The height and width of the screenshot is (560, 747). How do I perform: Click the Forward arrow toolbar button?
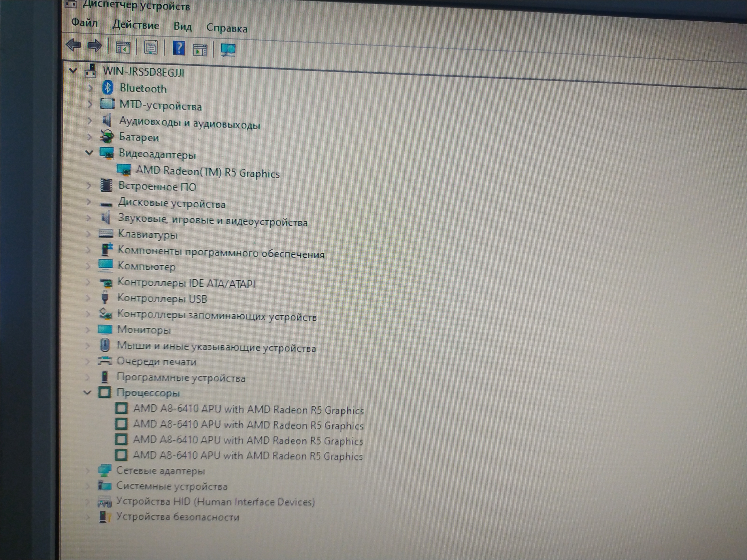(95, 46)
